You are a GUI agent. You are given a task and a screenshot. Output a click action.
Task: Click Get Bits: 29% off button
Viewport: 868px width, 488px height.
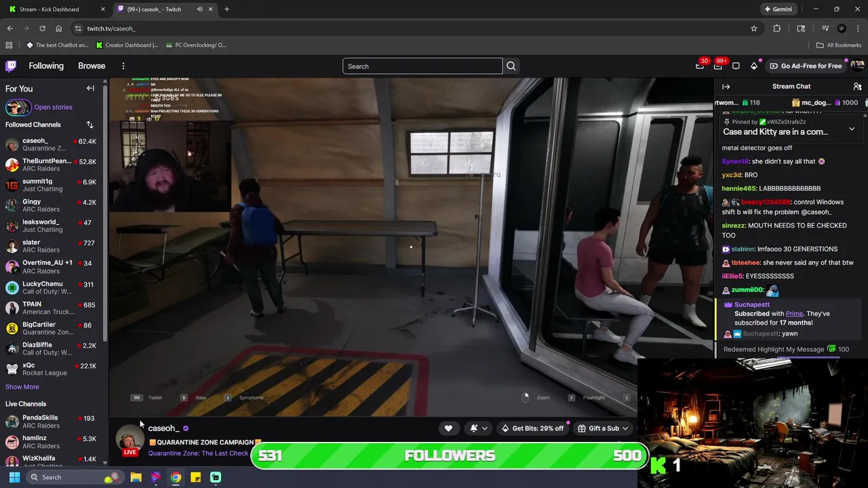532,428
